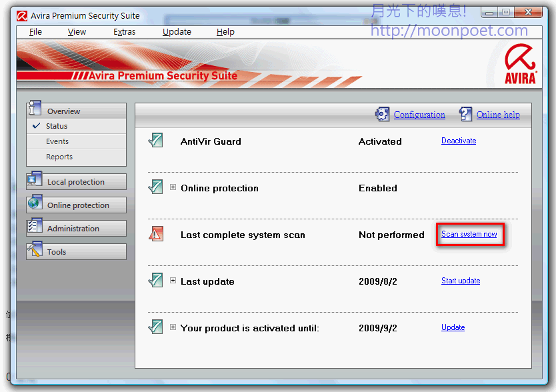This screenshot has width=556, height=392.
Task: Click the Administration checklist icon
Action: [35, 227]
